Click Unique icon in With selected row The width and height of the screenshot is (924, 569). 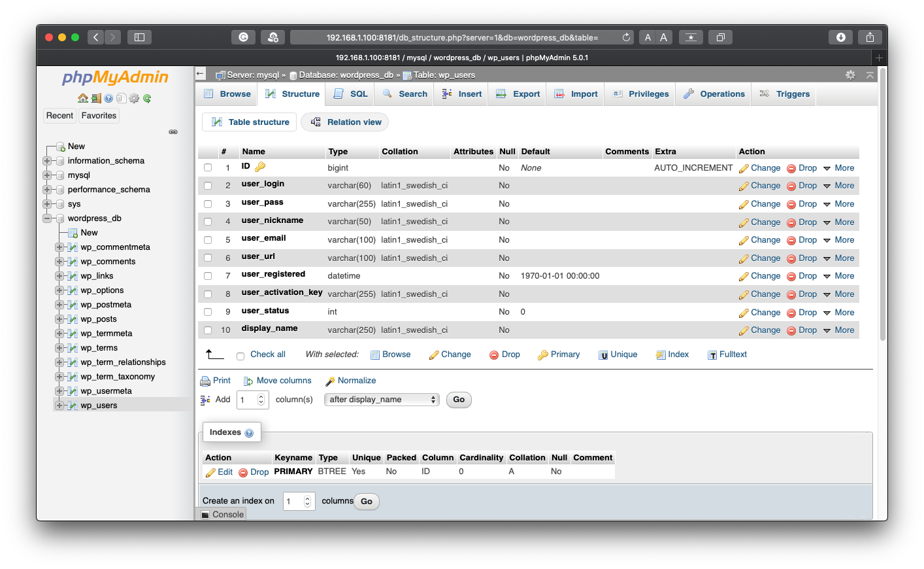[603, 355]
